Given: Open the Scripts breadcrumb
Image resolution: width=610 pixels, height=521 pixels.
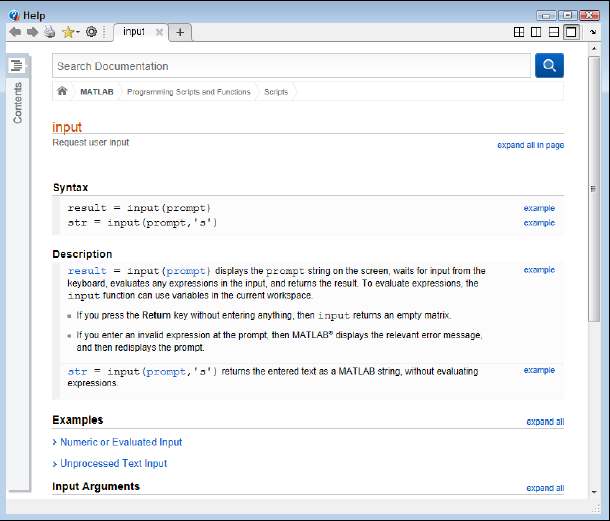Looking at the screenshot, I should pos(276,92).
